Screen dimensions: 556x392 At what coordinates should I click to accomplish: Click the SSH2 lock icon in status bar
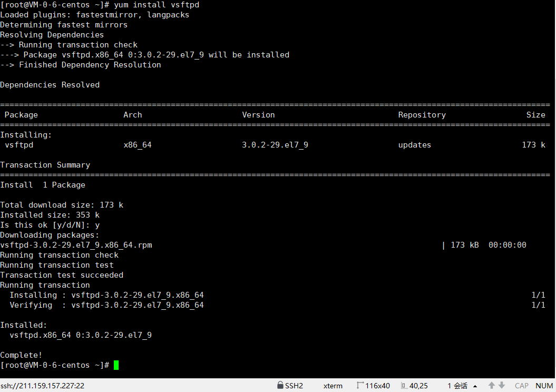click(280, 386)
